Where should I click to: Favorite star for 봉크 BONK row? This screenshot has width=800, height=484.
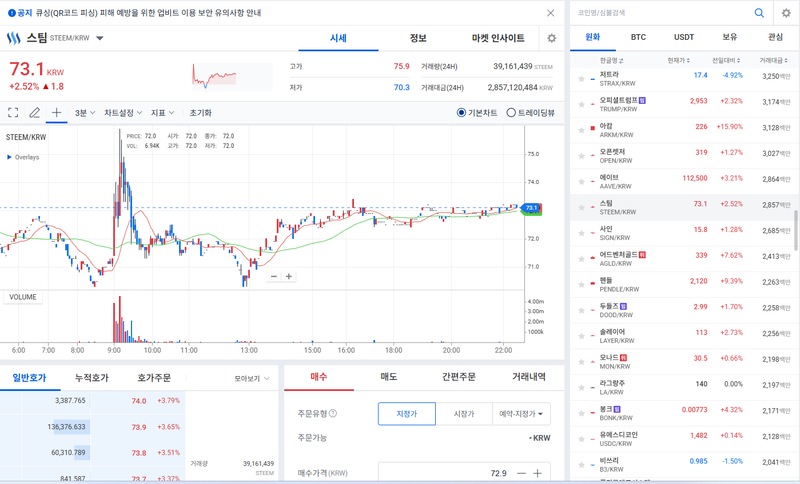[x=581, y=413]
